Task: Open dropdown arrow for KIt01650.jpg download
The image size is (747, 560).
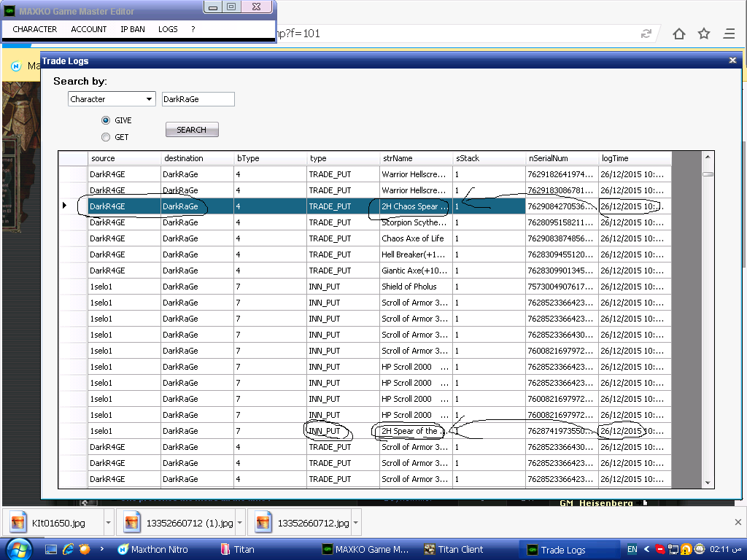Action: click(109, 523)
